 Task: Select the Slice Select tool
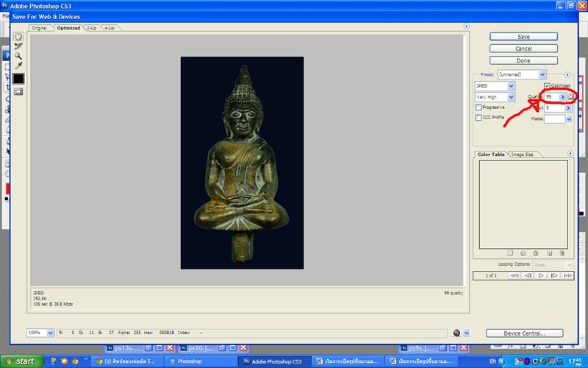pos(18,46)
